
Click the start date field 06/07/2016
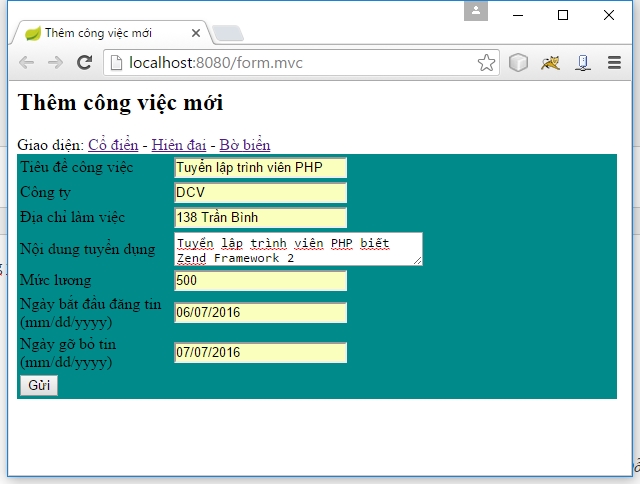260,313
